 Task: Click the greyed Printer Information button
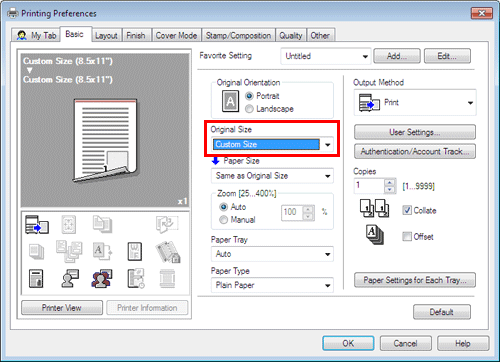(x=147, y=308)
